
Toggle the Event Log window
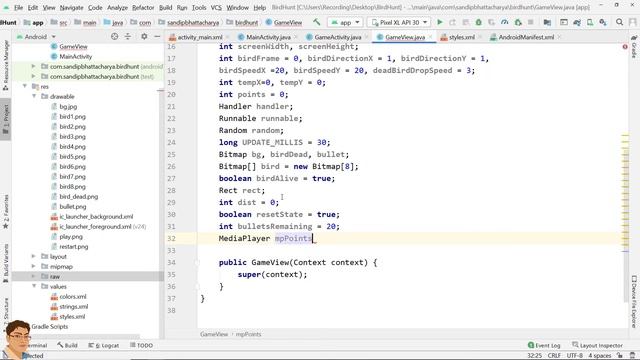tap(544, 345)
